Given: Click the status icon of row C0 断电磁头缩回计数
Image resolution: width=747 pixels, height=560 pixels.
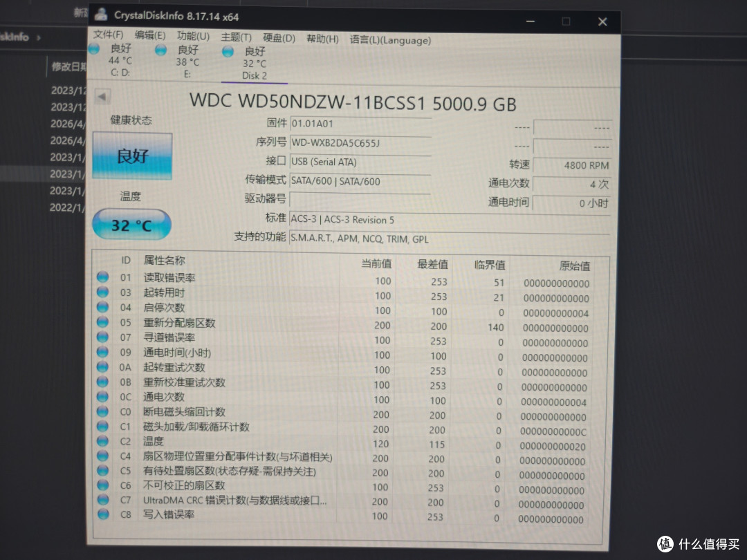Looking at the screenshot, I should point(102,411).
